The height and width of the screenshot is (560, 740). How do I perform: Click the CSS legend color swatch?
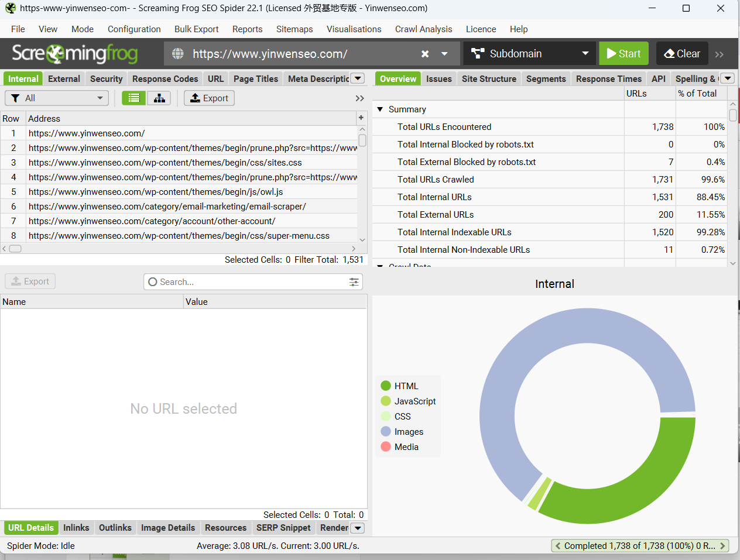386,416
